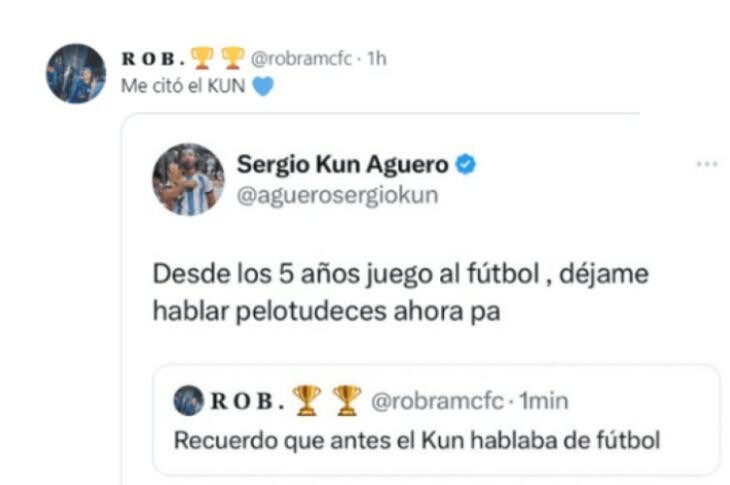The height and width of the screenshot is (485, 730).
Task: Open the three-dot more options menu
Action: pyautogui.click(x=707, y=164)
